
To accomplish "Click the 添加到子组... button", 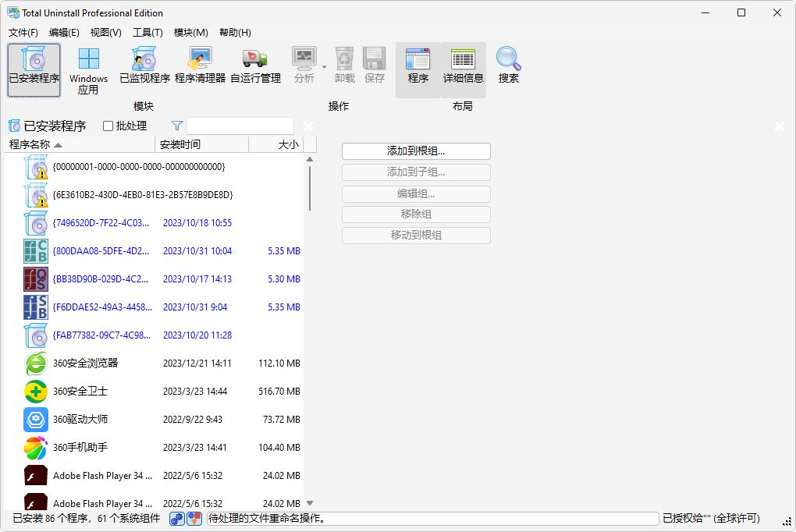I will click(416, 172).
